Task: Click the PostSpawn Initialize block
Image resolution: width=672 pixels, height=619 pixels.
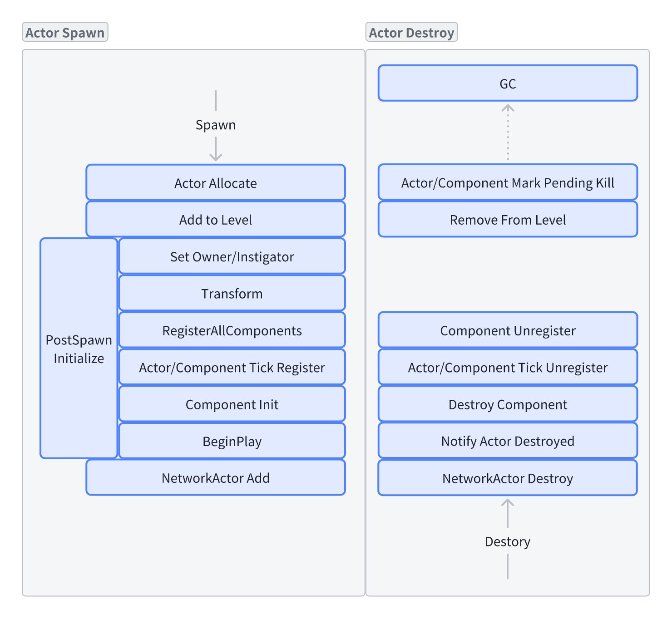Action: pos(79,348)
